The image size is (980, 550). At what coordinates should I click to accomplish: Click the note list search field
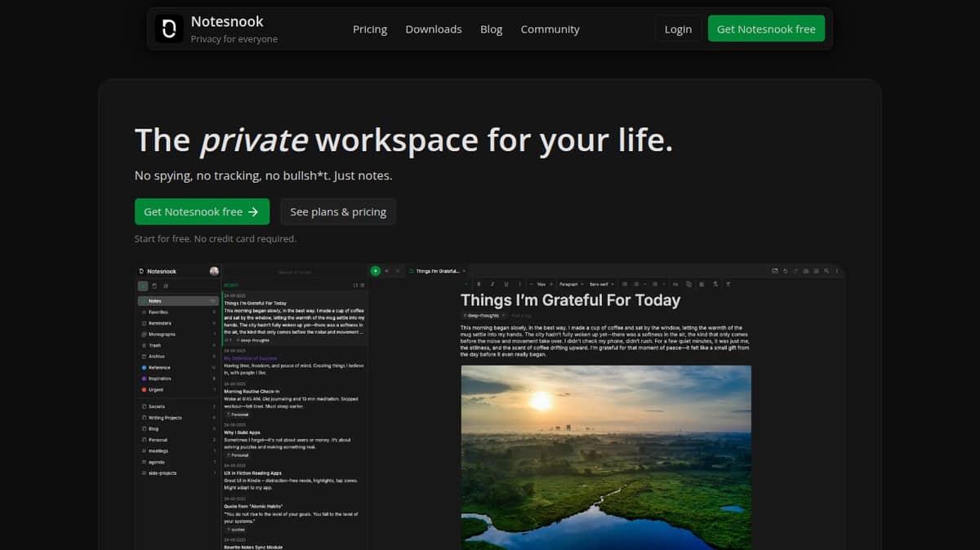(x=294, y=272)
